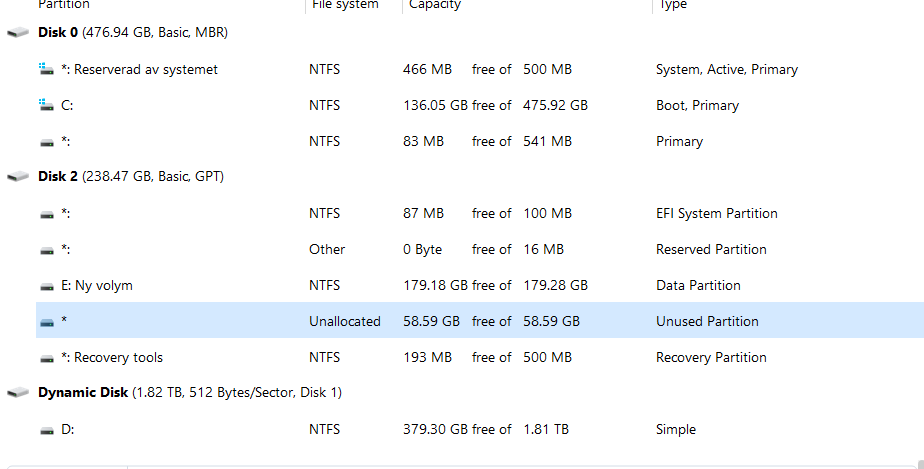924x469 pixels.
Task: Click the Disk 0 group header
Action: [132, 33]
